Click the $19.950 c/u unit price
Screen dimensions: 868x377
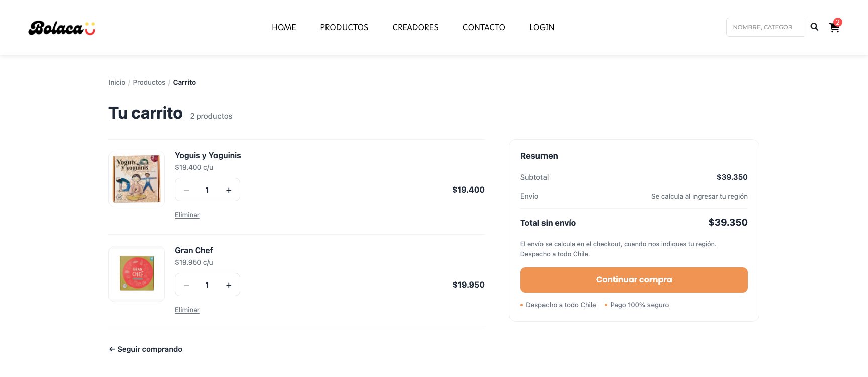(194, 262)
